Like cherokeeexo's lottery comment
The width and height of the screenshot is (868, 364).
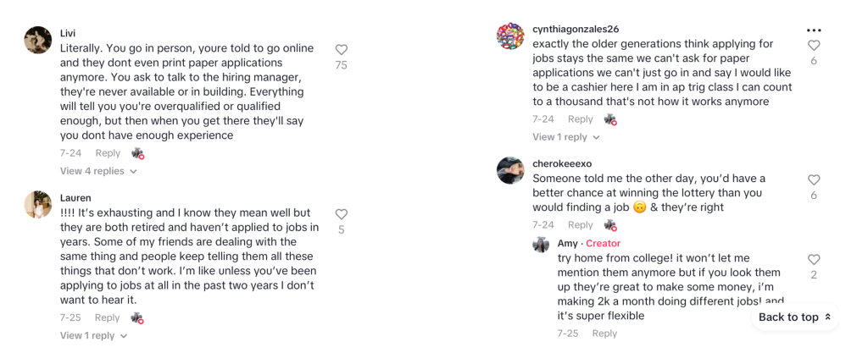pyautogui.click(x=814, y=180)
